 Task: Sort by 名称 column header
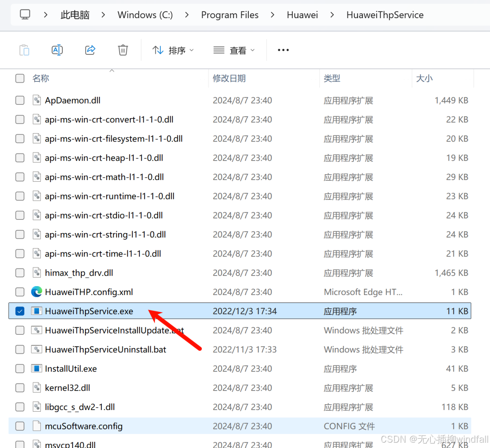click(41, 78)
